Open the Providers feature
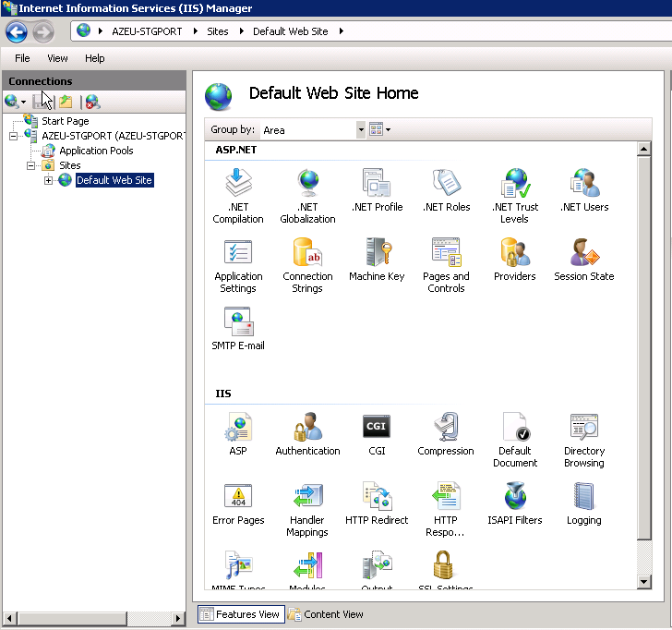The height and width of the screenshot is (630, 672). pos(515,260)
